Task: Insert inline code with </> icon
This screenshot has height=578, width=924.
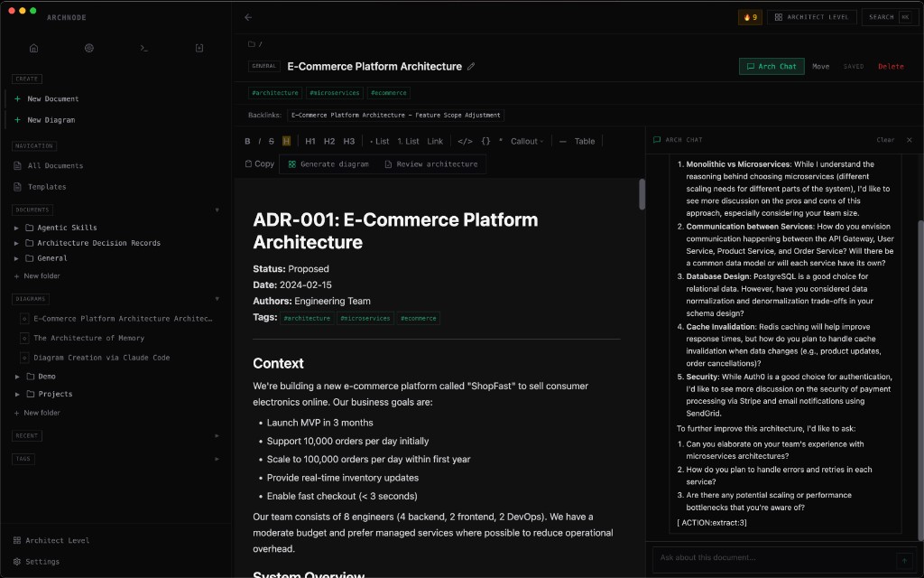Action: [465, 142]
